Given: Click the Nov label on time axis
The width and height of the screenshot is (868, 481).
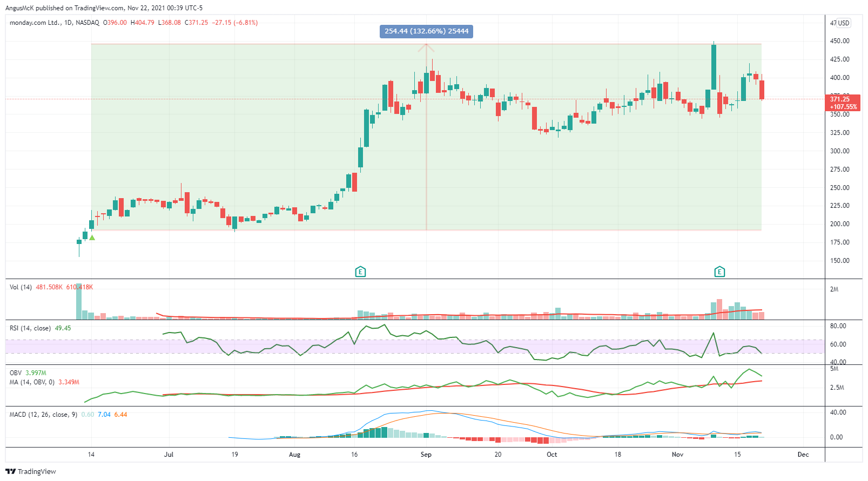Looking at the screenshot, I should click(677, 455).
